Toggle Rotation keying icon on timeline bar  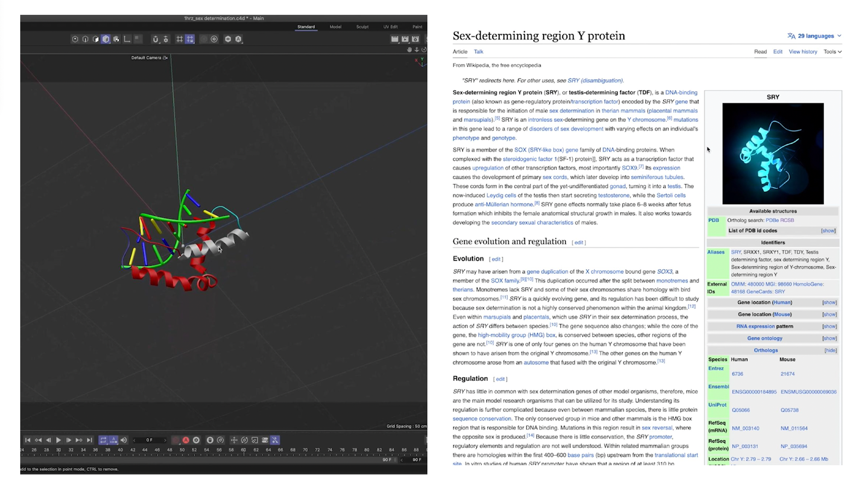tap(245, 440)
